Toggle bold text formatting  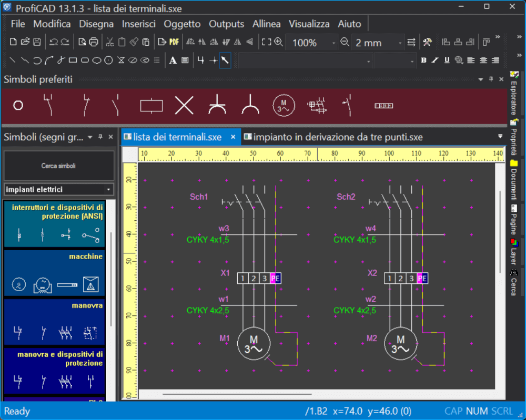pos(423,60)
